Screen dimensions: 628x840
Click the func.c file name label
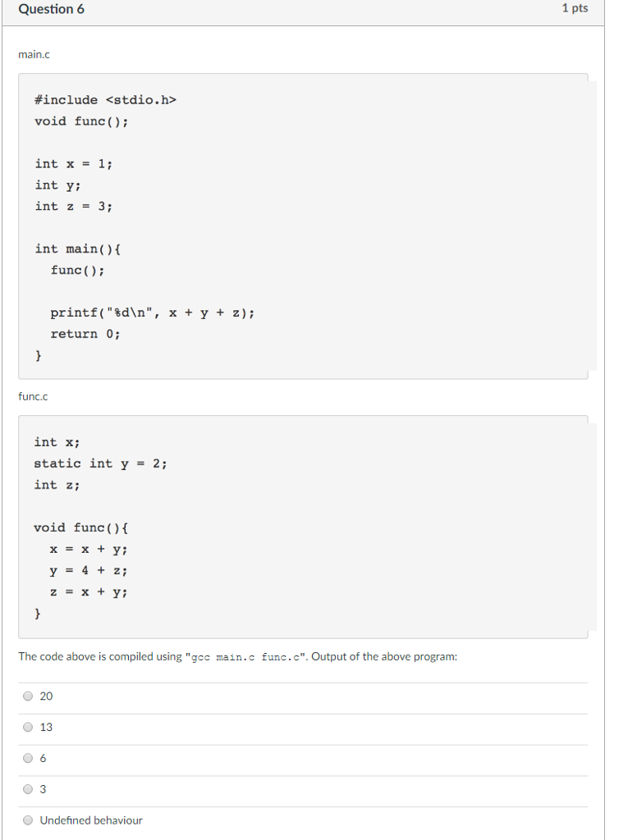click(x=33, y=396)
